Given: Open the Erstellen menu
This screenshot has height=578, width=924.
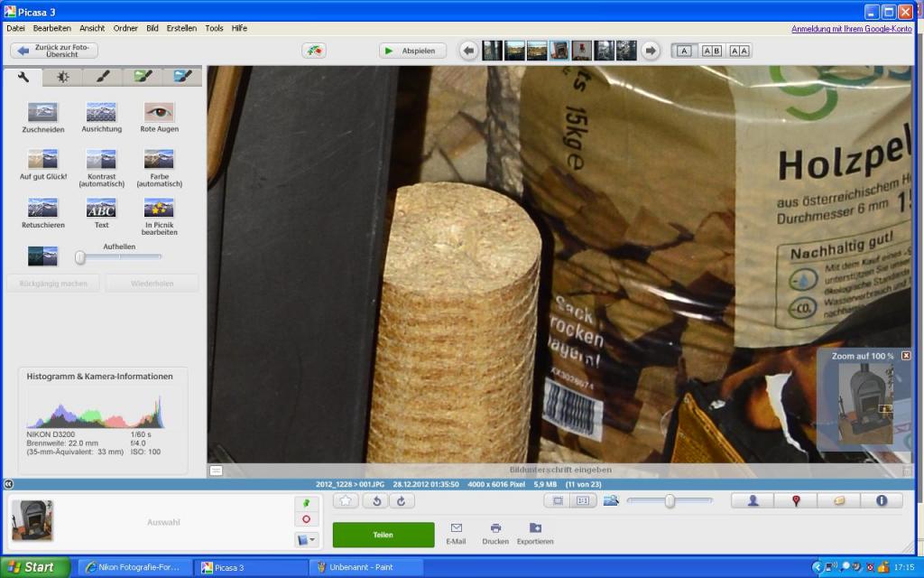Looking at the screenshot, I should pyautogui.click(x=181, y=28).
